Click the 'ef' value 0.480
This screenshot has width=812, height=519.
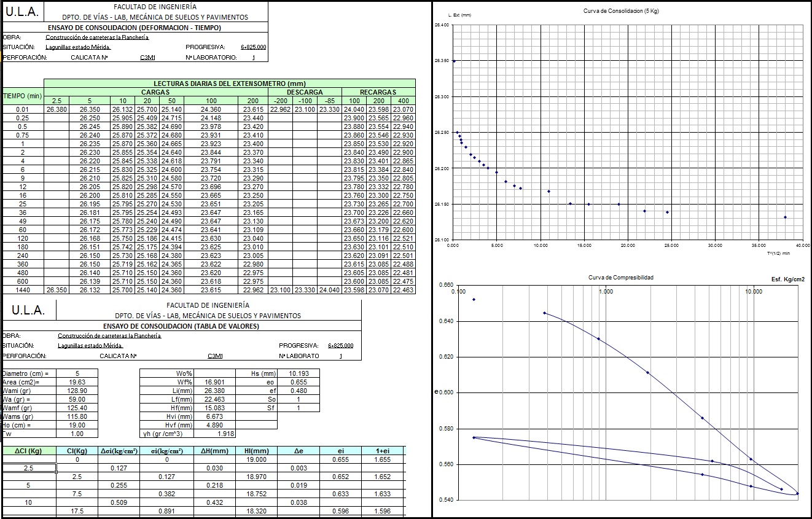299,391
